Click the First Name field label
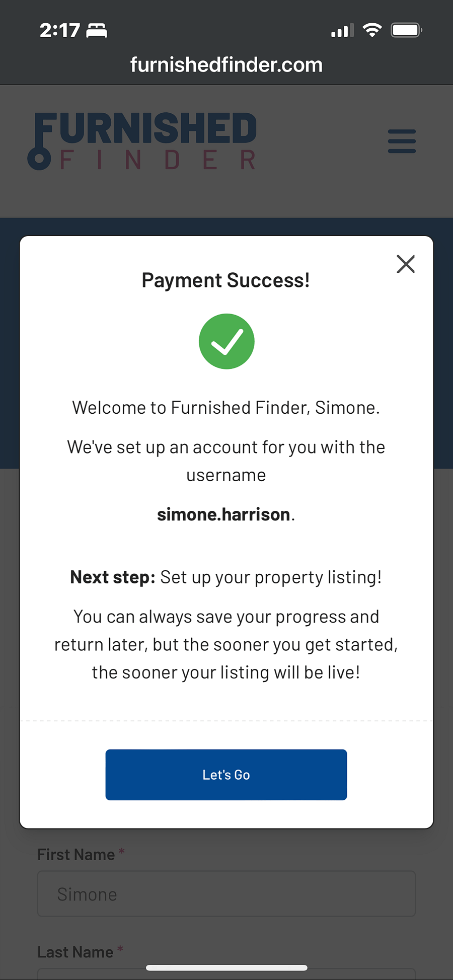This screenshot has width=453, height=980. point(76,854)
